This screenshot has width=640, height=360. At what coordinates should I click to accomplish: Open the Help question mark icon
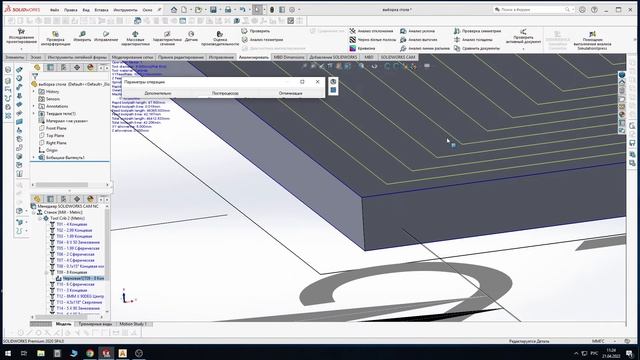point(594,9)
